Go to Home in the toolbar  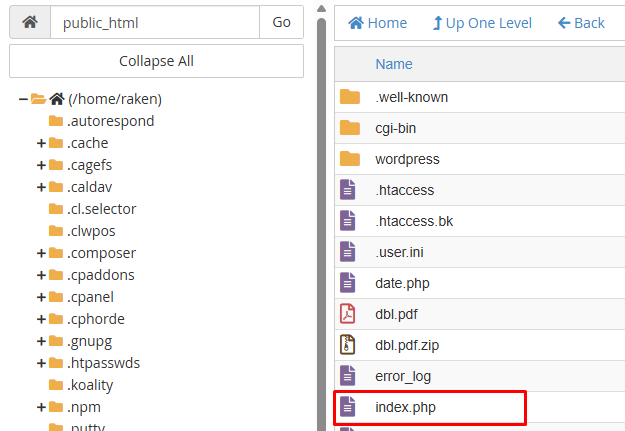[x=377, y=23]
